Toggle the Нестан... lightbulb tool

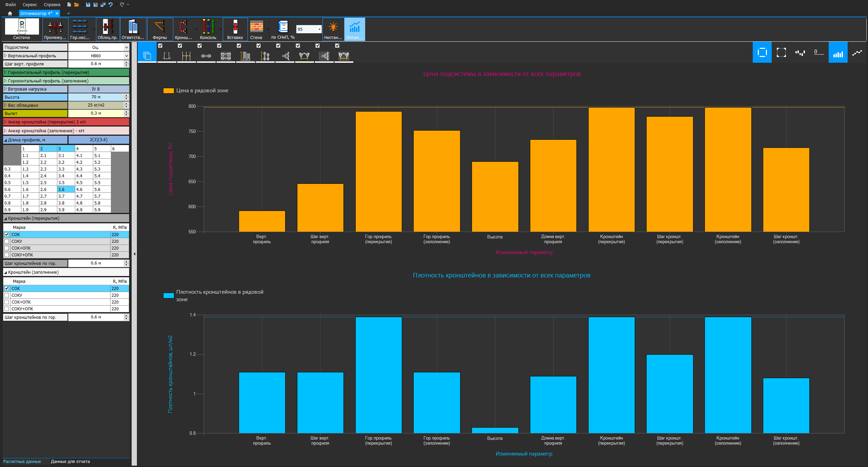(x=333, y=29)
